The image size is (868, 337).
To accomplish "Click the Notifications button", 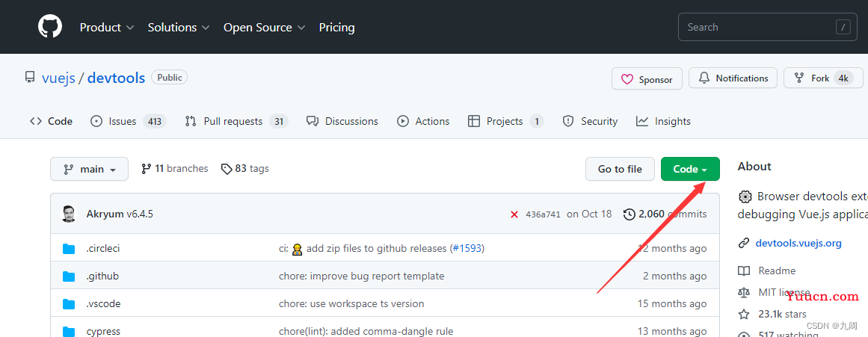I will (733, 78).
